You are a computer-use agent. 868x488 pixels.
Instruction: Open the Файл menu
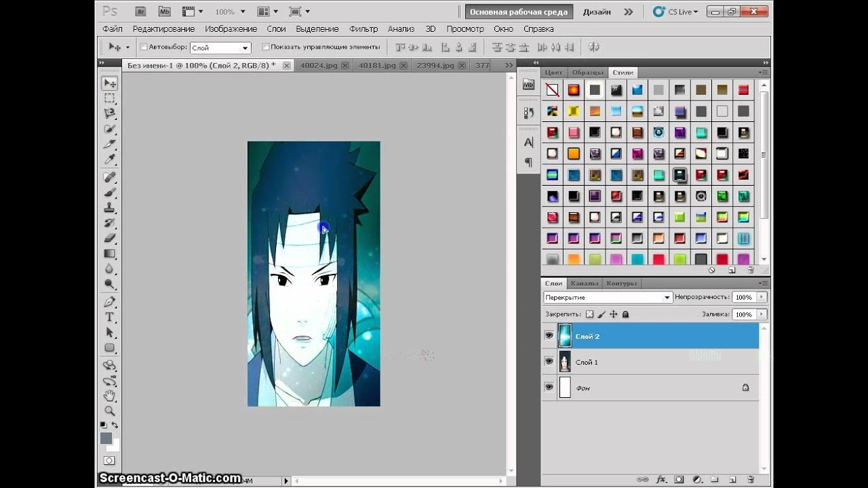click(113, 29)
